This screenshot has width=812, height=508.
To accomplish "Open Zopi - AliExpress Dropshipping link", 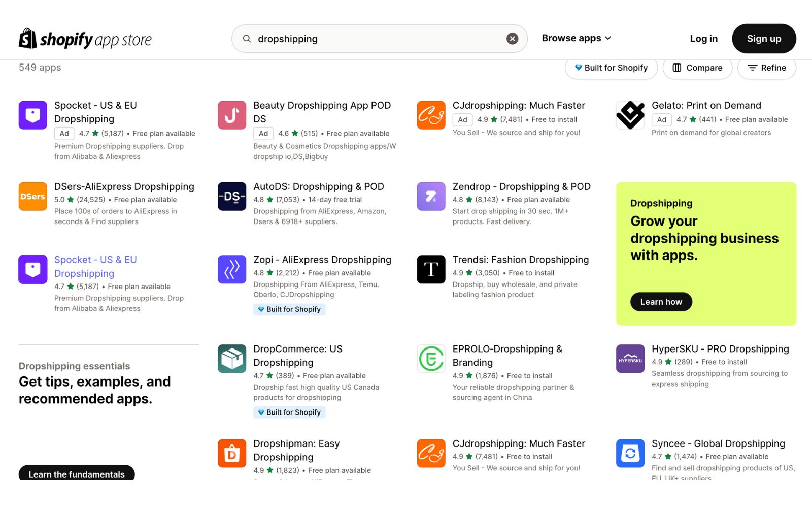I will tap(322, 260).
